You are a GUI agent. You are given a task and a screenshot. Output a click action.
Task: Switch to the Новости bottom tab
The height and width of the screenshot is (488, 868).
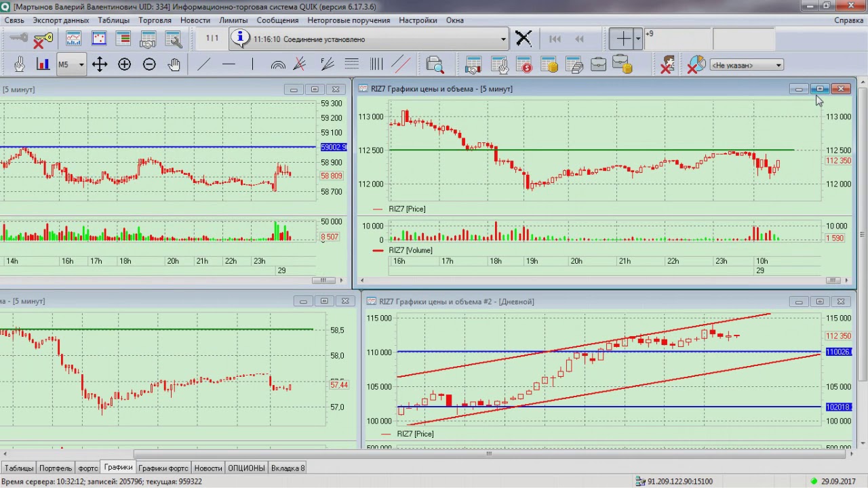coord(208,468)
